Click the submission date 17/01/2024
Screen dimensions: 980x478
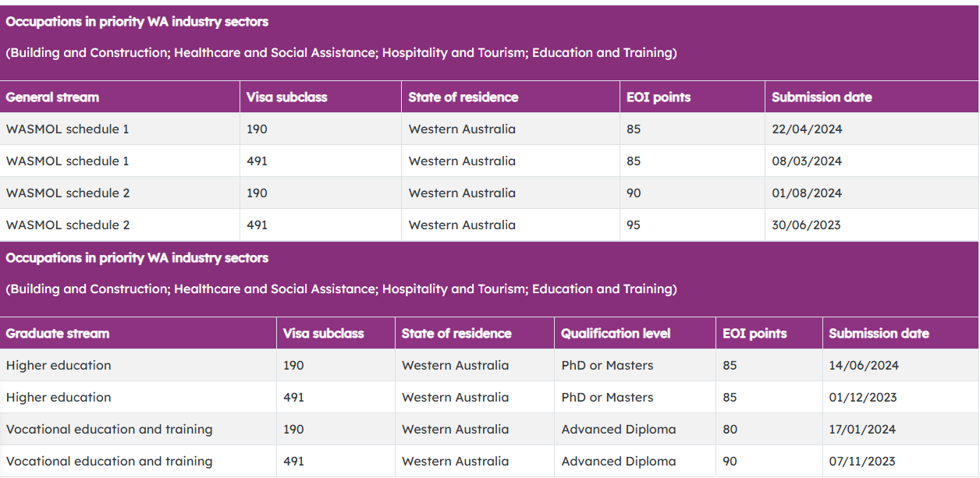(862, 430)
